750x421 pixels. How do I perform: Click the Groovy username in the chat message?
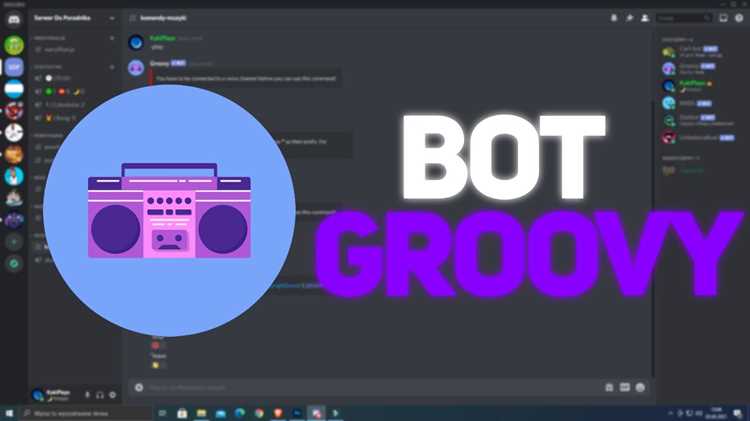[x=159, y=64]
